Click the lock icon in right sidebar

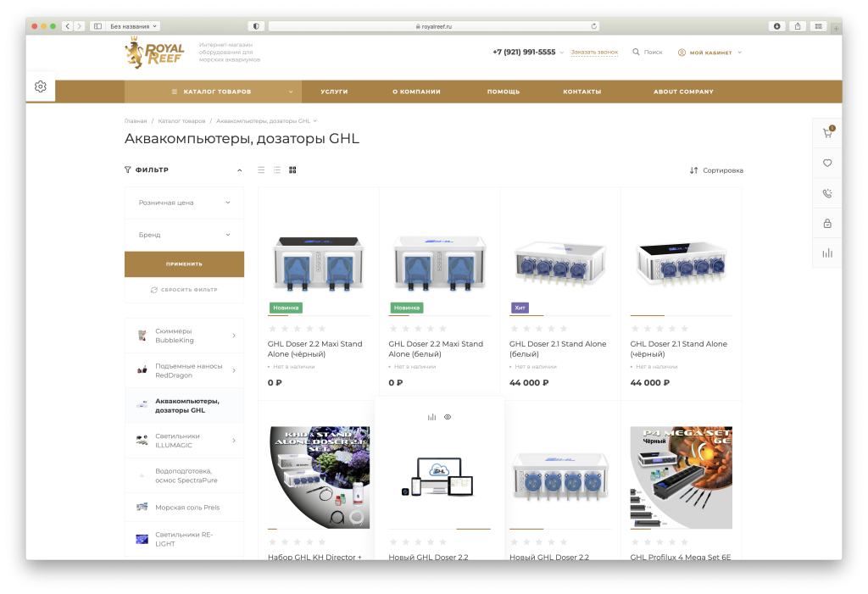[x=827, y=223]
